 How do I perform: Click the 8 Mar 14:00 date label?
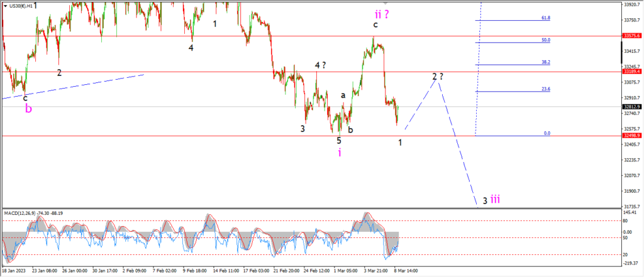pyautogui.click(x=407, y=271)
